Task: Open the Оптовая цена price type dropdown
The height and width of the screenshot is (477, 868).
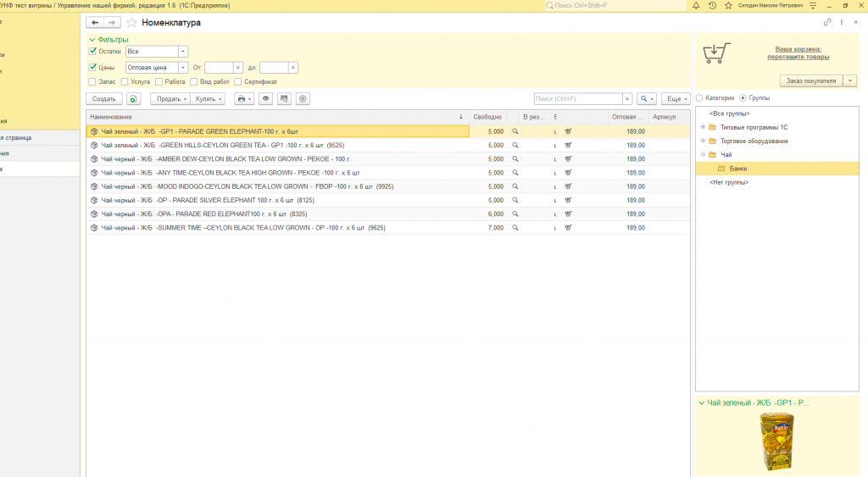Action: pyautogui.click(x=183, y=68)
